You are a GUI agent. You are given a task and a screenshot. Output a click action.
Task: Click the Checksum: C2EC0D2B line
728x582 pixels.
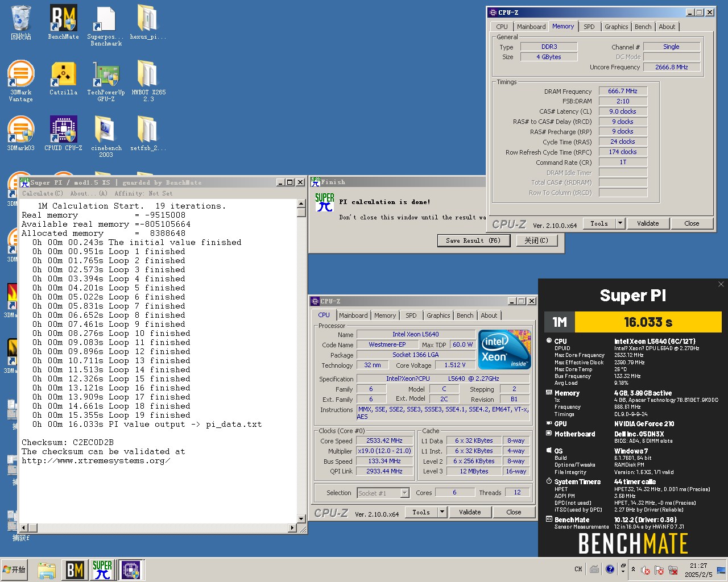[68, 442]
